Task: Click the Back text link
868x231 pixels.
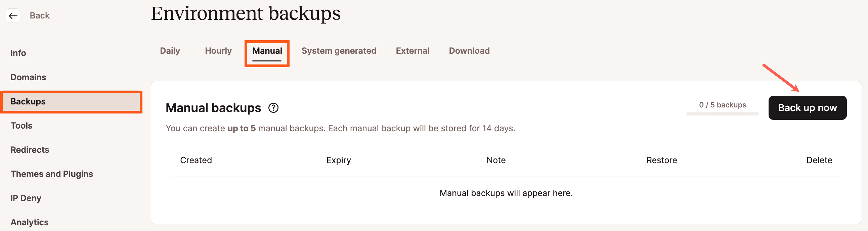Action: 40,15
